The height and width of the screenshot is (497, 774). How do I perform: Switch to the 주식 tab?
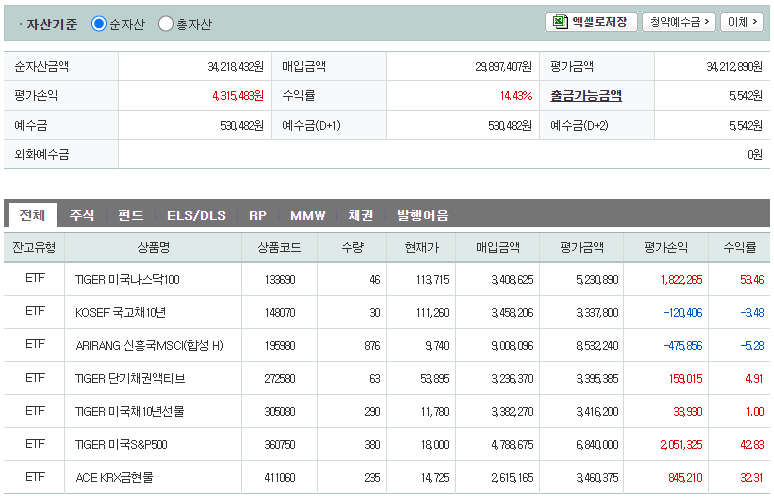click(82, 215)
